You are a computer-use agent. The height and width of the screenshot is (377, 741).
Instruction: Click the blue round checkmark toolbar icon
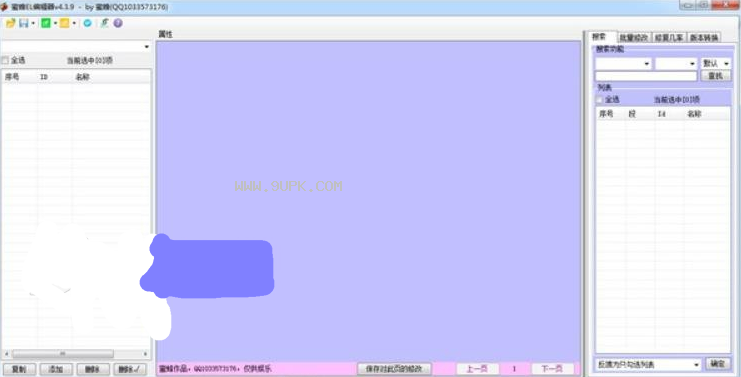(87, 23)
